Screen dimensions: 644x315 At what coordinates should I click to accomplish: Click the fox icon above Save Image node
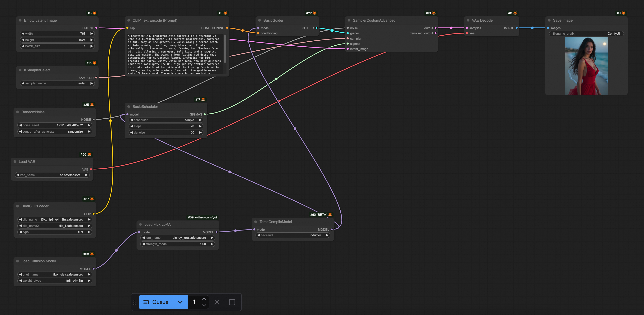[x=624, y=13]
